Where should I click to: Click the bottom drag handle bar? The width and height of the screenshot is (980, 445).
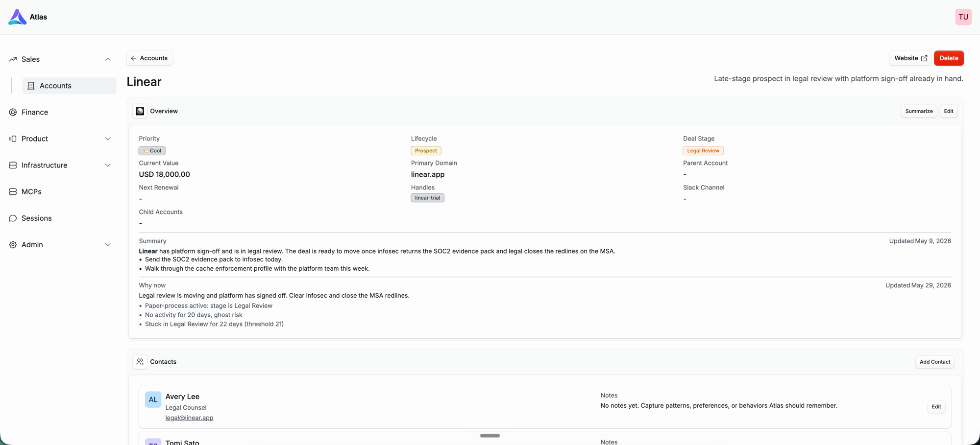click(x=490, y=435)
